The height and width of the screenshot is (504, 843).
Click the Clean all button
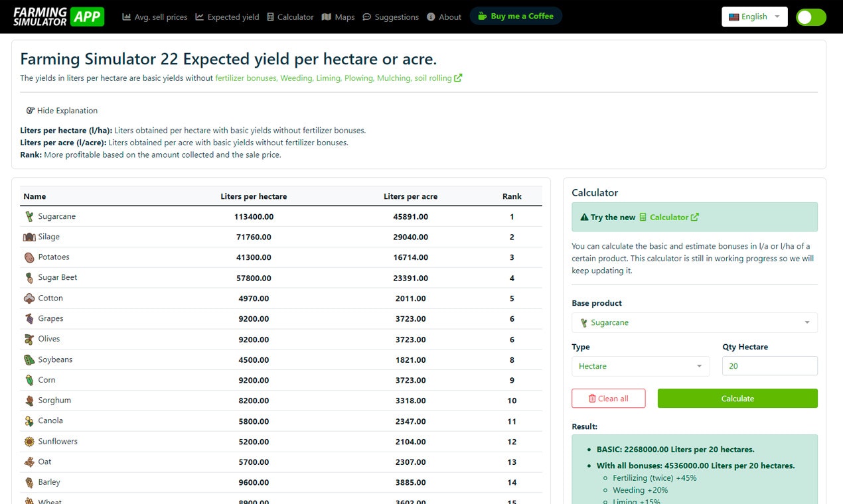608,399
